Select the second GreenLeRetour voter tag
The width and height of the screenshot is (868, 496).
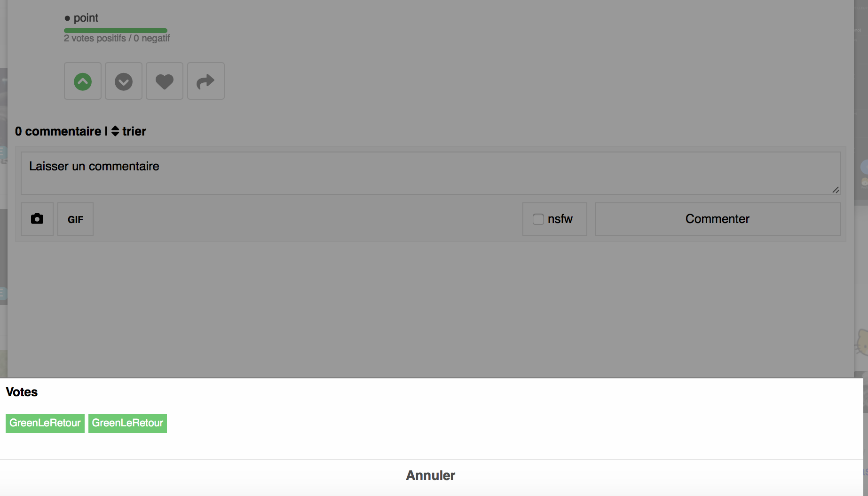pos(127,423)
